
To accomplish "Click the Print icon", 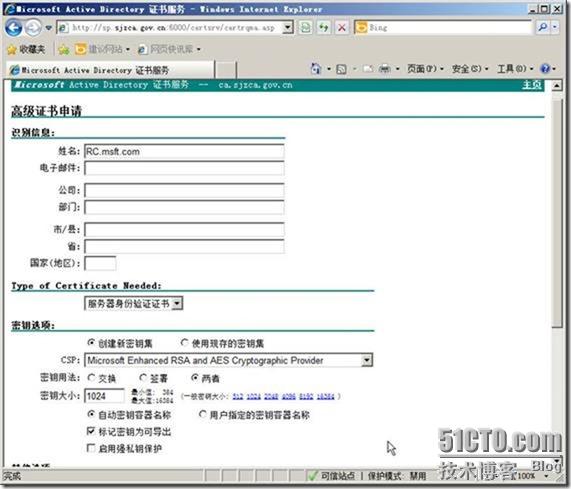I will coord(385,68).
